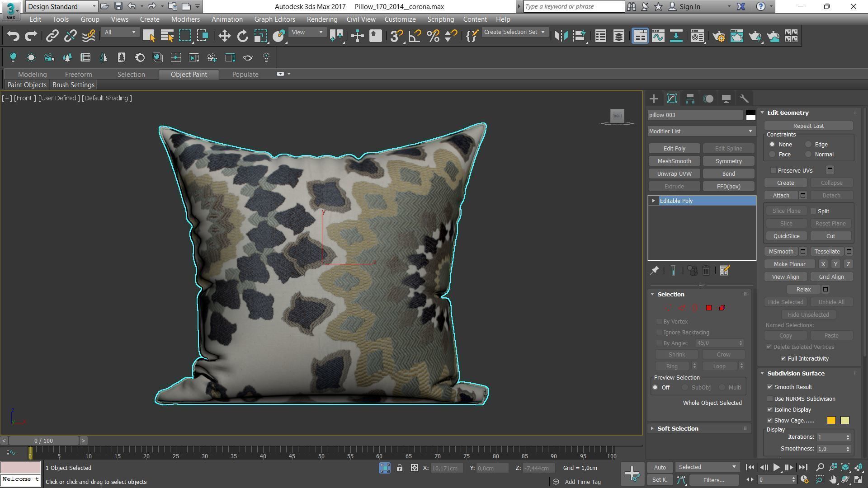Click Configure Modifier Sets icon

click(724, 271)
